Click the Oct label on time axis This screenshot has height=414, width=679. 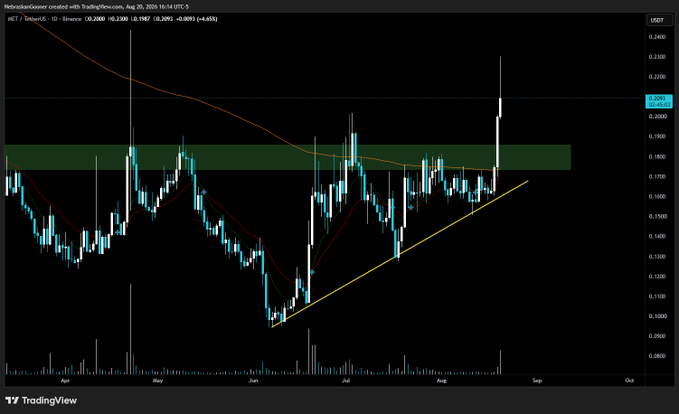point(629,381)
